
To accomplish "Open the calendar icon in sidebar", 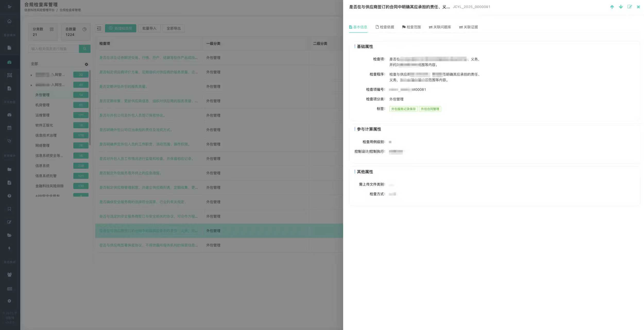I will point(9,128).
